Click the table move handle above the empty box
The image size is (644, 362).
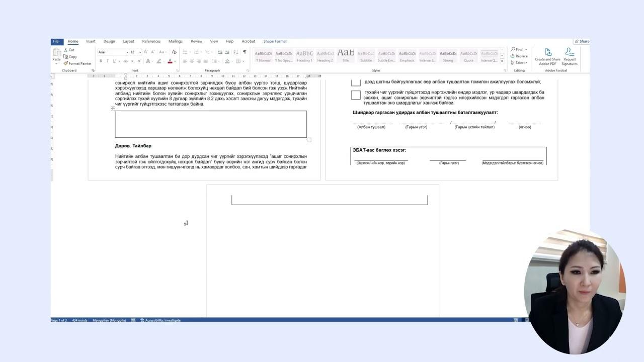tap(113, 108)
